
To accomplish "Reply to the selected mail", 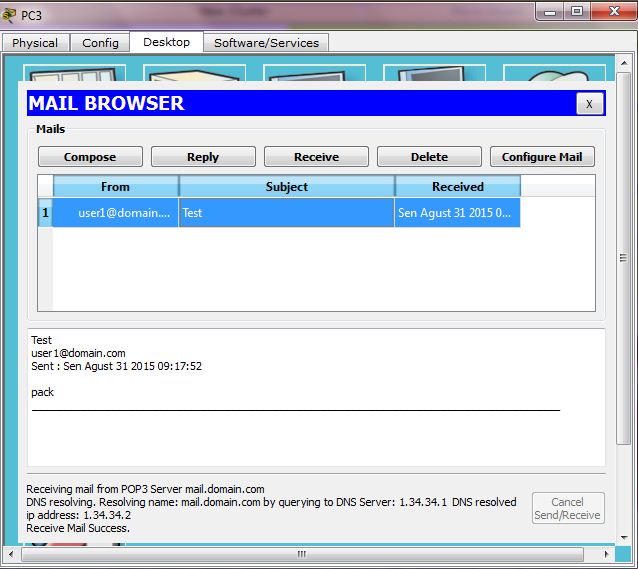I will [203, 157].
